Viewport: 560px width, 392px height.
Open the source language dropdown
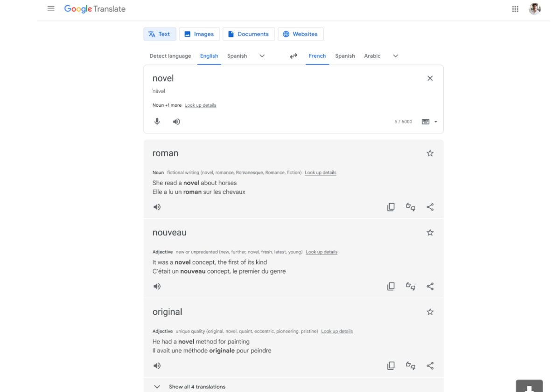coord(262,55)
